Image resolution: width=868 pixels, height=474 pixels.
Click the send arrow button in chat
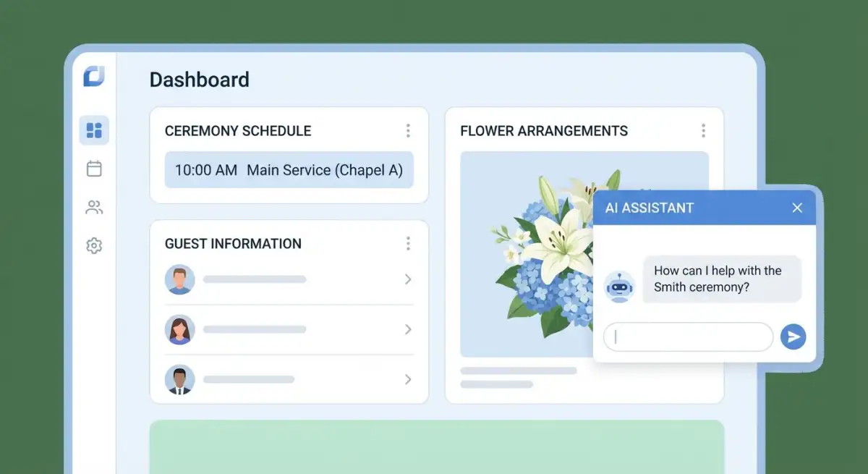(x=793, y=337)
